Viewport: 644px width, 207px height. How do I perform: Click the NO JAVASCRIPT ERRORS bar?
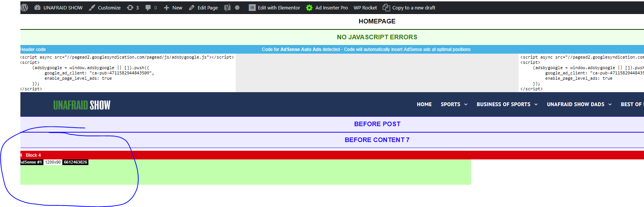pos(332,37)
